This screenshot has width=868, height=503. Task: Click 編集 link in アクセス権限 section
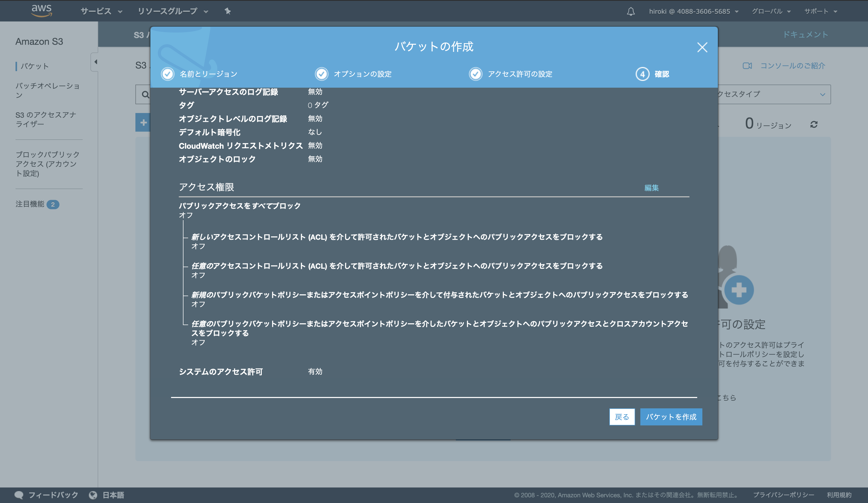[x=651, y=188]
